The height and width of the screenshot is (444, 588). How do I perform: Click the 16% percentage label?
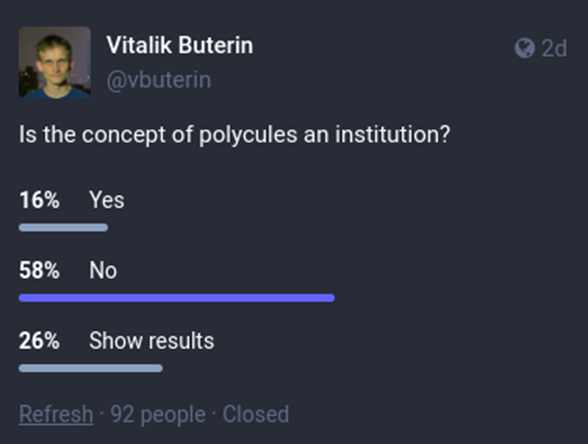(x=39, y=200)
